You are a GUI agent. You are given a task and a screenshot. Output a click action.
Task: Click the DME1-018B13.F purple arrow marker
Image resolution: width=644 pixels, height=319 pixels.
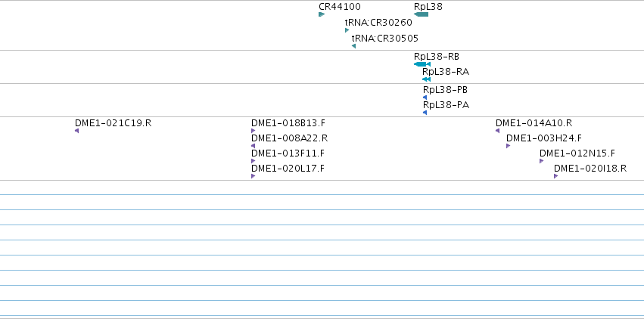click(253, 131)
